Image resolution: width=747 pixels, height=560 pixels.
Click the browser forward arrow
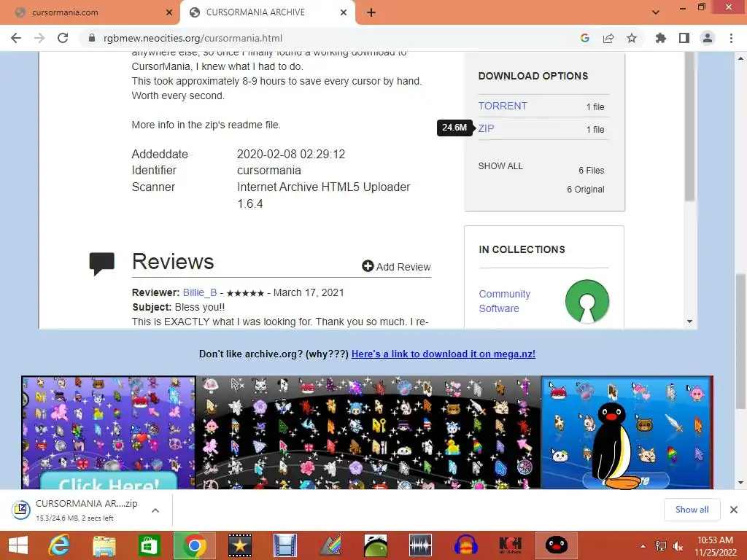(39, 38)
